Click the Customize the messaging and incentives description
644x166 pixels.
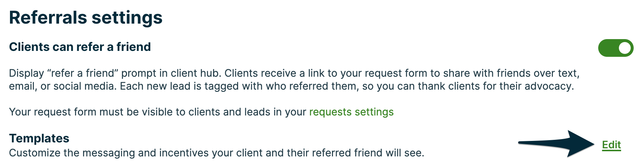coord(216,153)
